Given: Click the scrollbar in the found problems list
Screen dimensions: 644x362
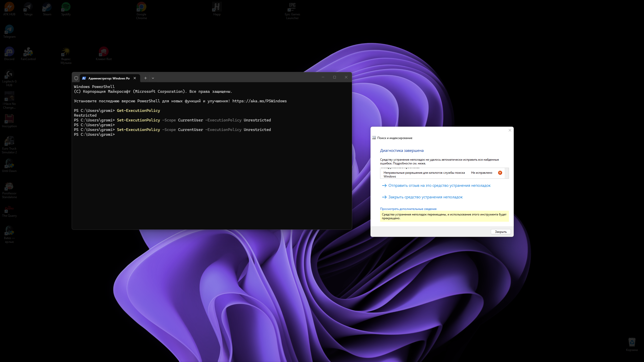Looking at the screenshot, I should [x=507, y=173].
